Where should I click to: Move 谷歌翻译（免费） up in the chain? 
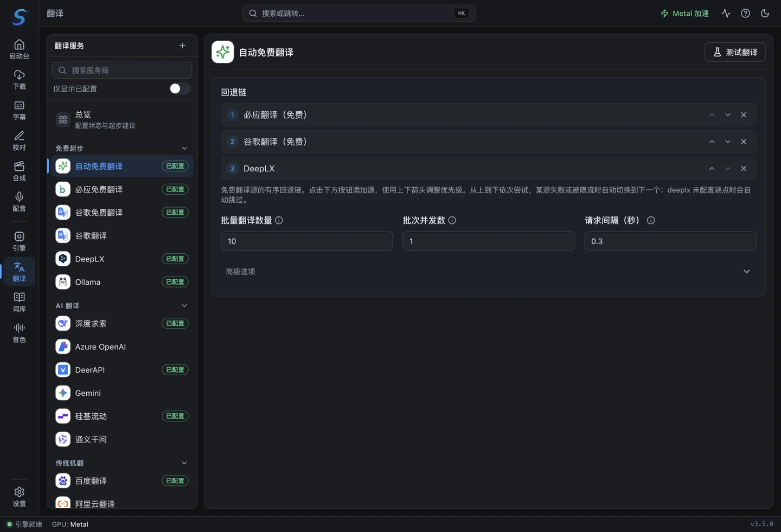[712, 142]
